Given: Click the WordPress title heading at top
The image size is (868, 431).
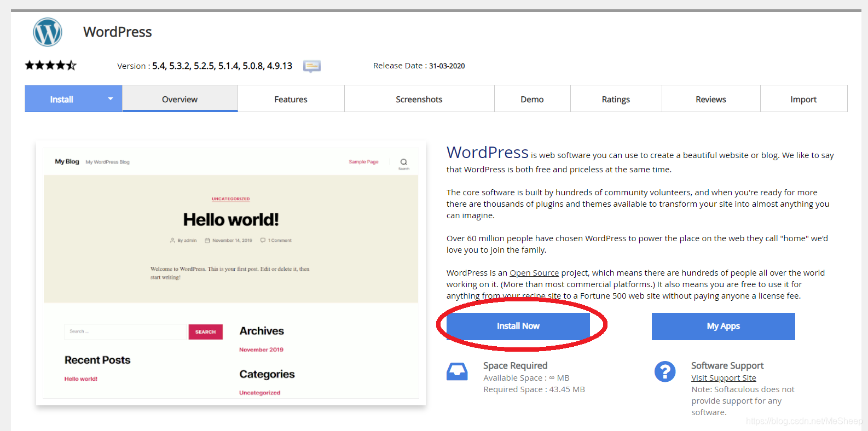Looking at the screenshot, I should [118, 32].
